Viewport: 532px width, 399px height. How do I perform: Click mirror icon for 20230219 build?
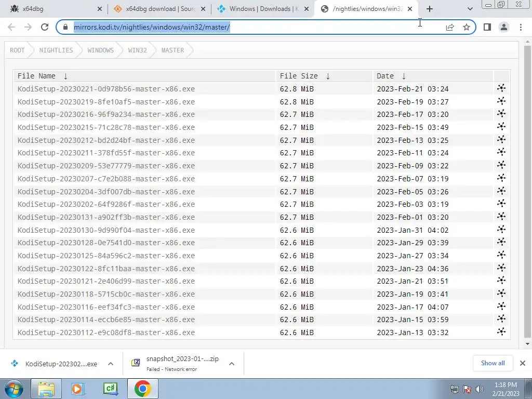click(501, 101)
